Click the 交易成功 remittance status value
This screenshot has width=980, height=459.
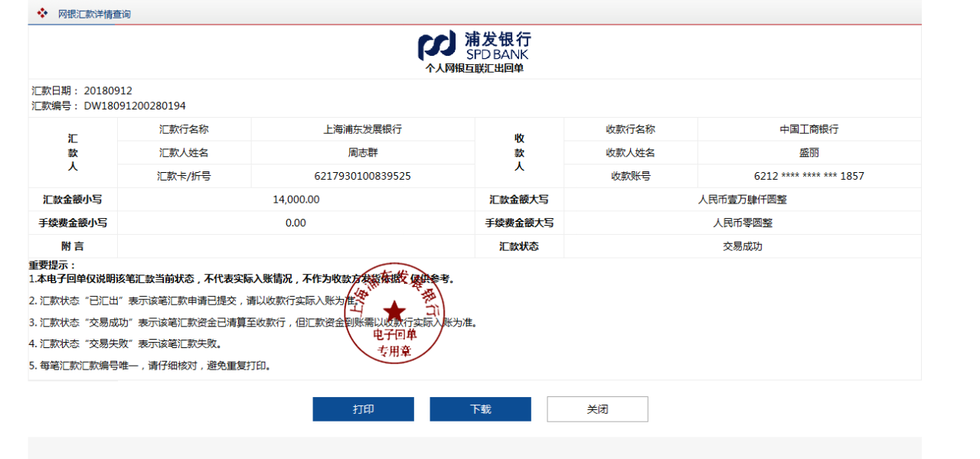(743, 246)
